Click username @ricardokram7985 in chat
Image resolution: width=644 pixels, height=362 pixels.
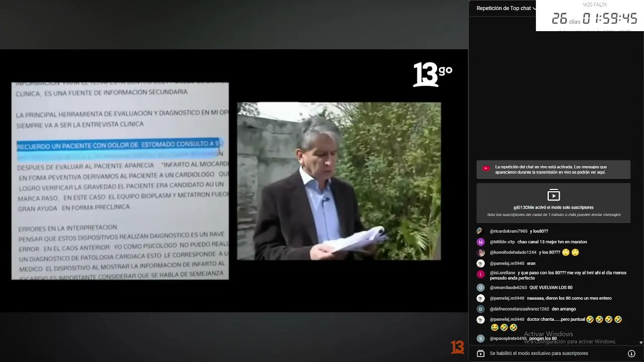pos(509,231)
